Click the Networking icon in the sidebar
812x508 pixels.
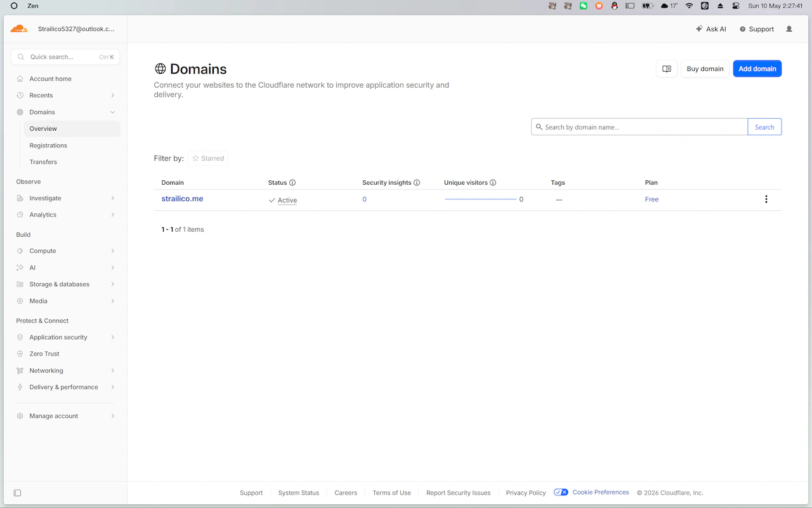point(20,370)
